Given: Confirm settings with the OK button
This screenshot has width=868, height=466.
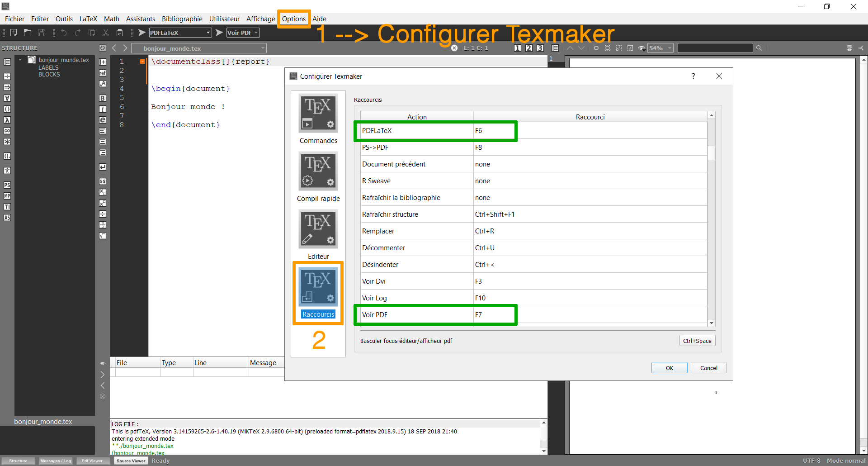Looking at the screenshot, I should (669, 368).
